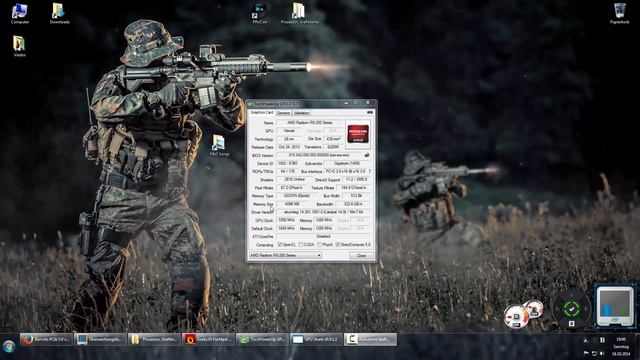640x360 pixels.
Task: Open the Camtasia recording taskbar button
Action: 370,340
